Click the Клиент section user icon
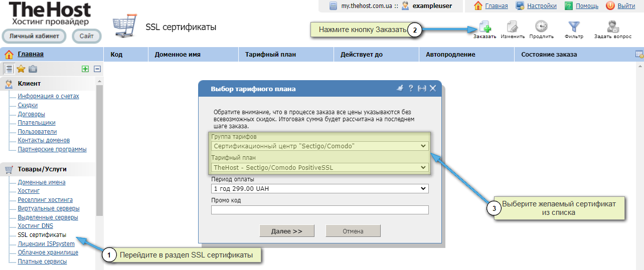 pyautogui.click(x=9, y=84)
